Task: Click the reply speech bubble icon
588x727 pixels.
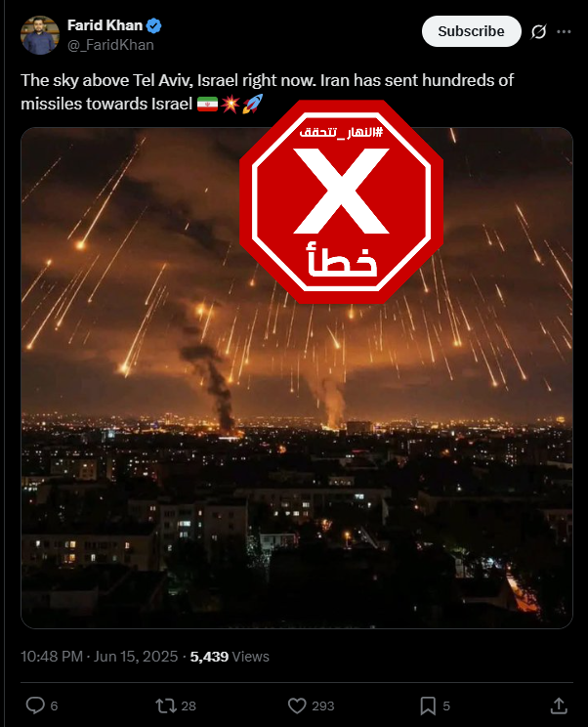Action: coord(35,706)
